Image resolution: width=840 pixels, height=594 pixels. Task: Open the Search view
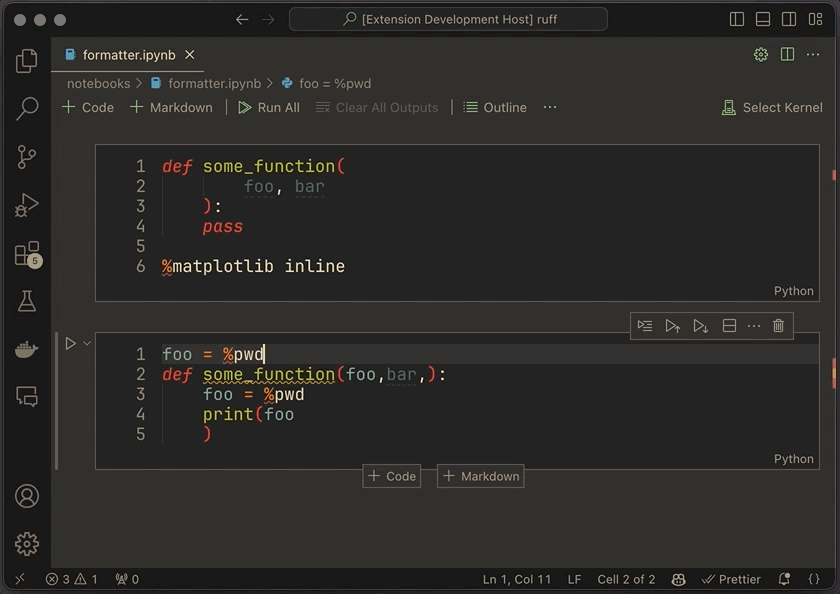click(x=26, y=109)
